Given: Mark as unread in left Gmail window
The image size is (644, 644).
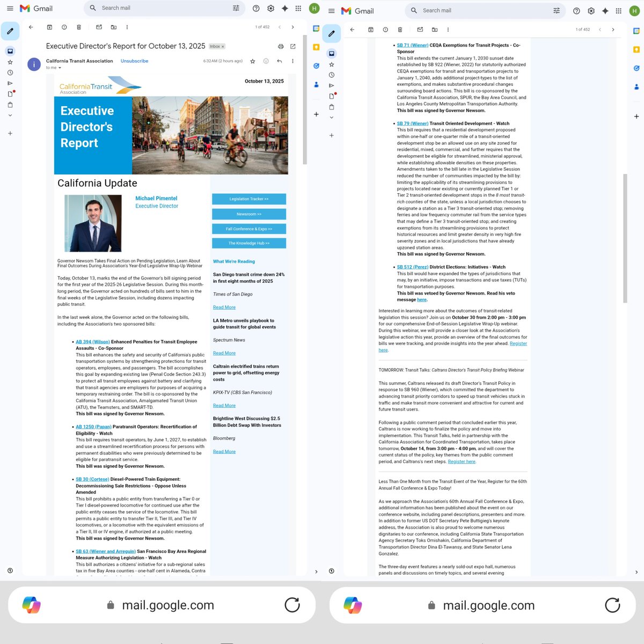Looking at the screenshot, I should 99,27.
